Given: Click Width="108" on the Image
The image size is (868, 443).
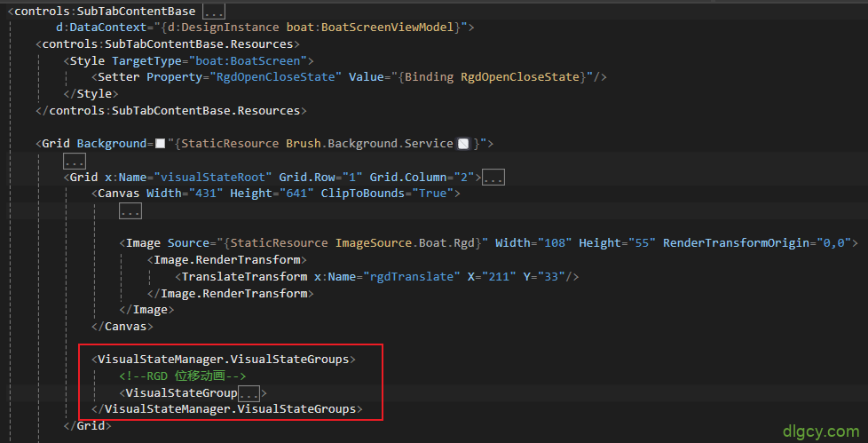Looking at the screenshot, I should [533, 243].
